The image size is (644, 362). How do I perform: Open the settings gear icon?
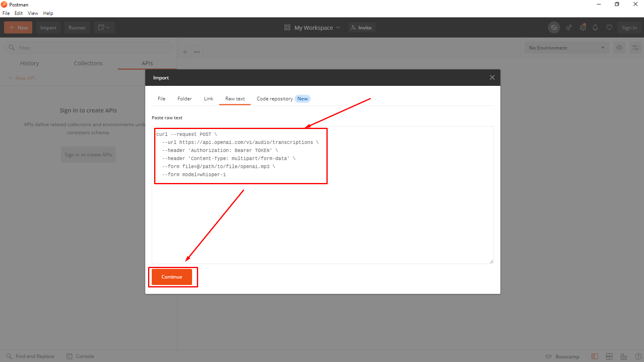[x=583, y=27]
